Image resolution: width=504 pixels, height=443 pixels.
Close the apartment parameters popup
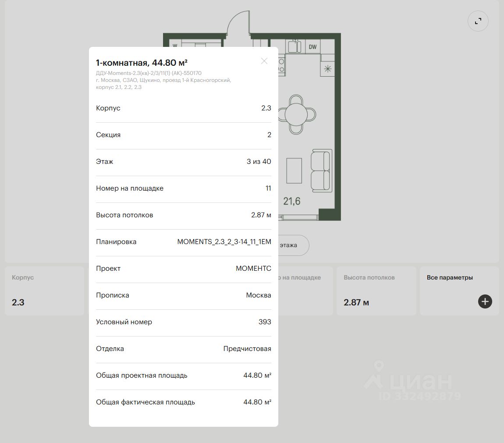(264, 61)
